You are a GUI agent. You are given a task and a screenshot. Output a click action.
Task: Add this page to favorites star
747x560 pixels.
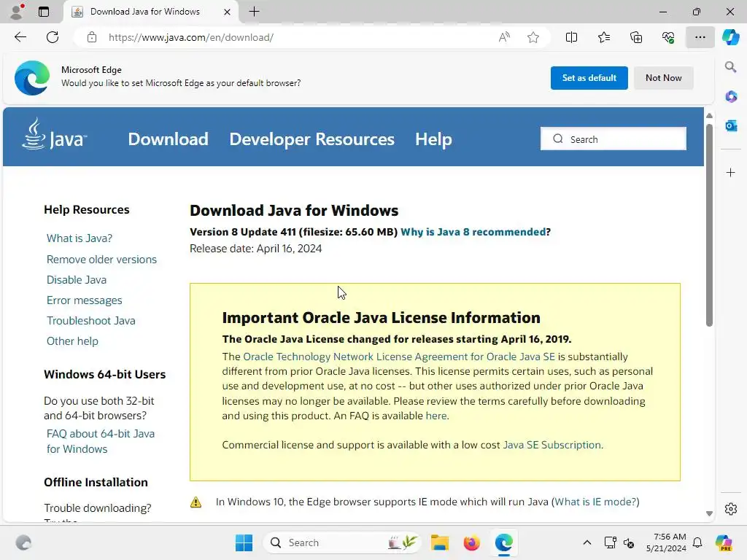pos(533,37)
